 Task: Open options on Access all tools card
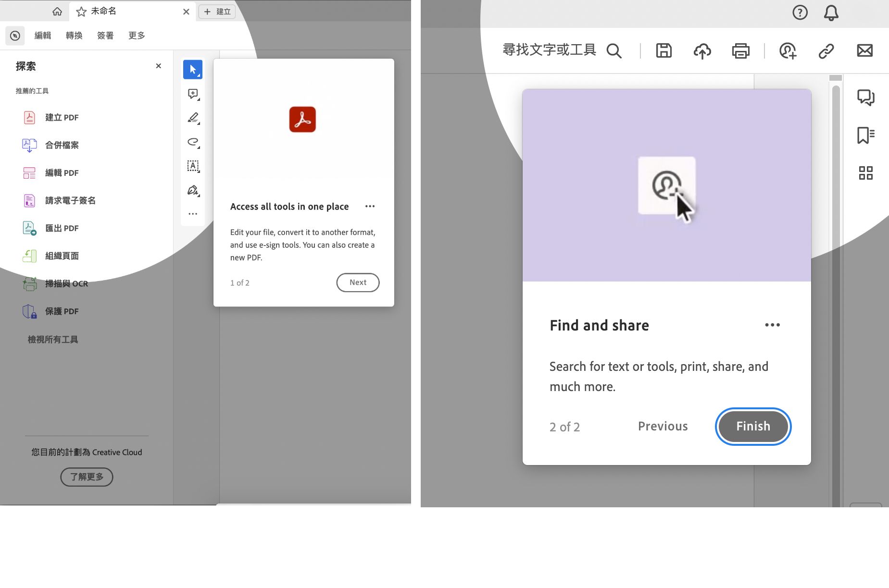(370, 206)
